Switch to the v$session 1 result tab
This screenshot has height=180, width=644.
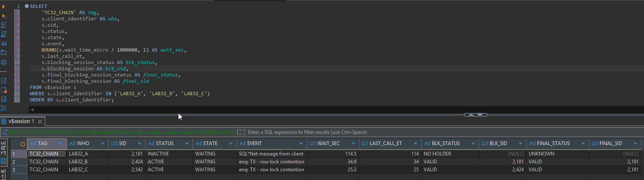tap(22, 121)
